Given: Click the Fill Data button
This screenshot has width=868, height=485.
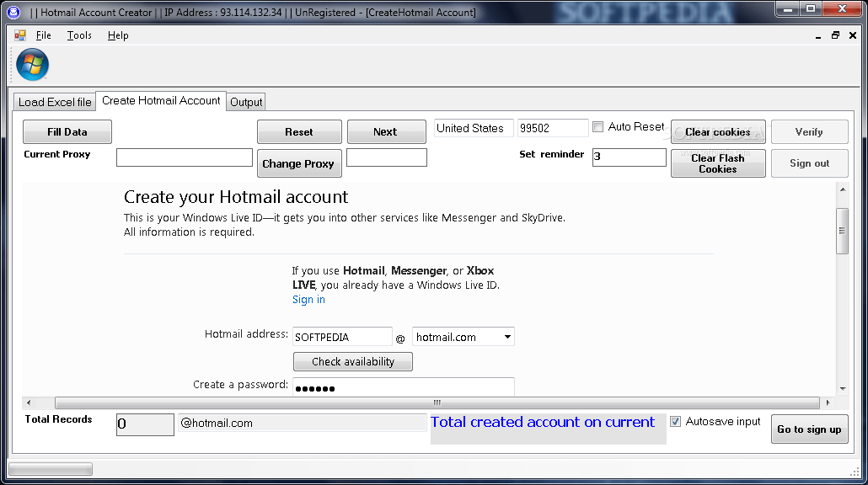Looking at the screenshot, I should point(67,131).
